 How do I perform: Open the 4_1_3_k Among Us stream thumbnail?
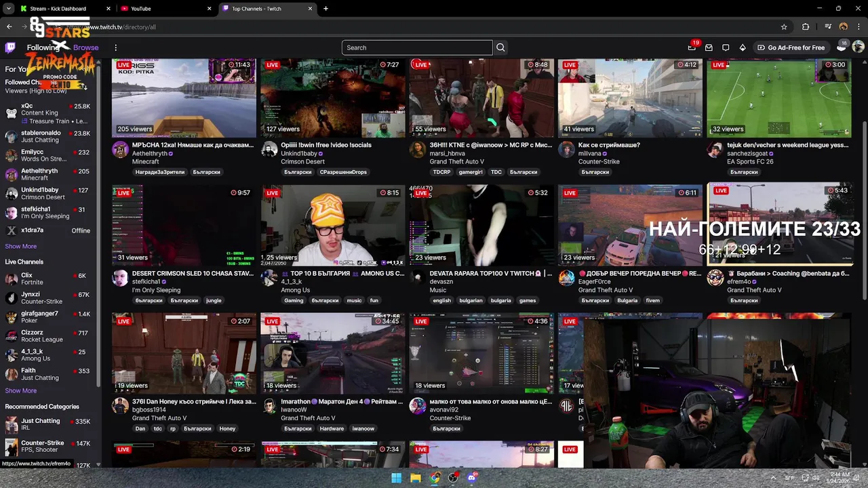[332, 226]
